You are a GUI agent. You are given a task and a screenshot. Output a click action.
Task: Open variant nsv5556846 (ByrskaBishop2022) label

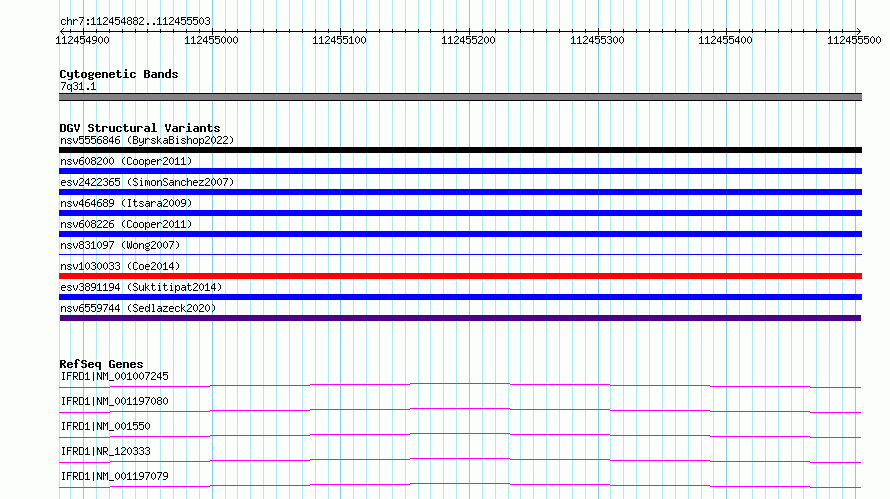tap(147, 140)
